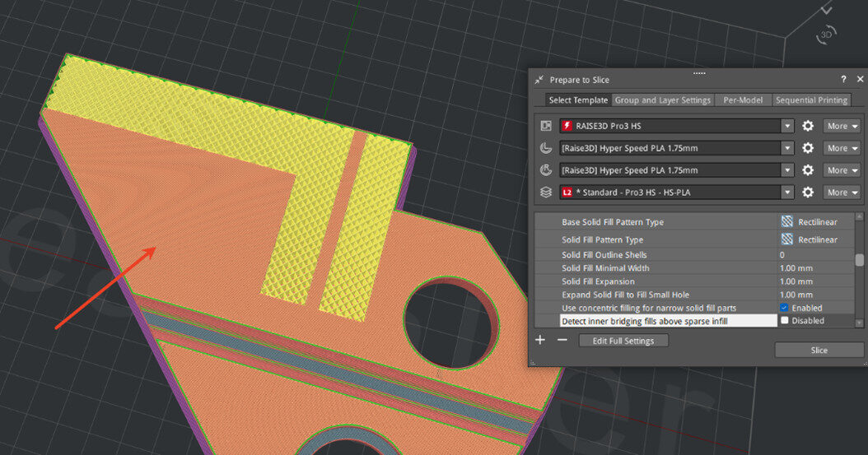Screen dimensions: 868x455
Task: Click the printer icon left of RAISE3D Pro3
Action: click(x=545, y=126)
